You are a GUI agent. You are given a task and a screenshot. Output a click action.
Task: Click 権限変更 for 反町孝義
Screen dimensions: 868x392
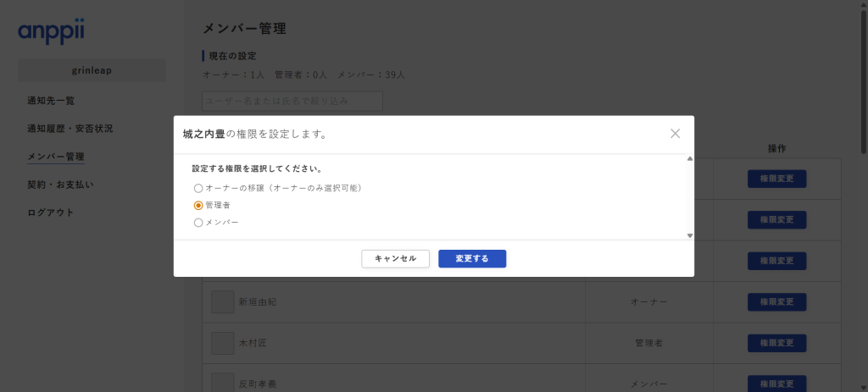(776, 384)
